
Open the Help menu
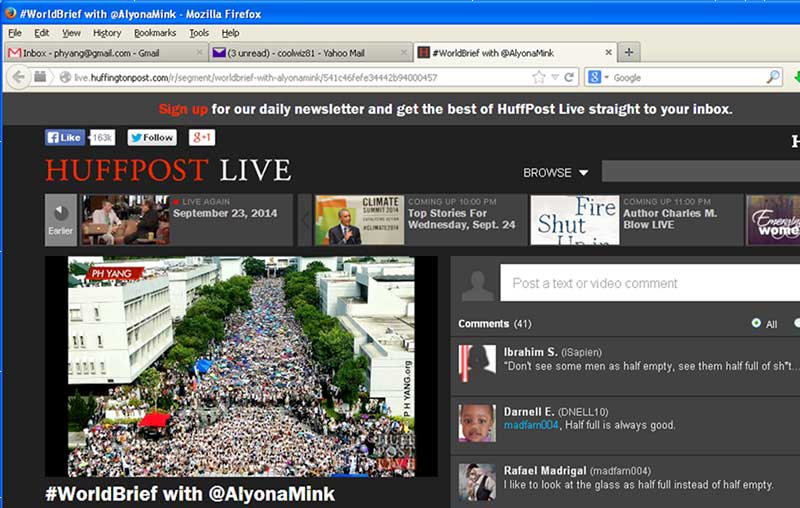pos(230,33)
